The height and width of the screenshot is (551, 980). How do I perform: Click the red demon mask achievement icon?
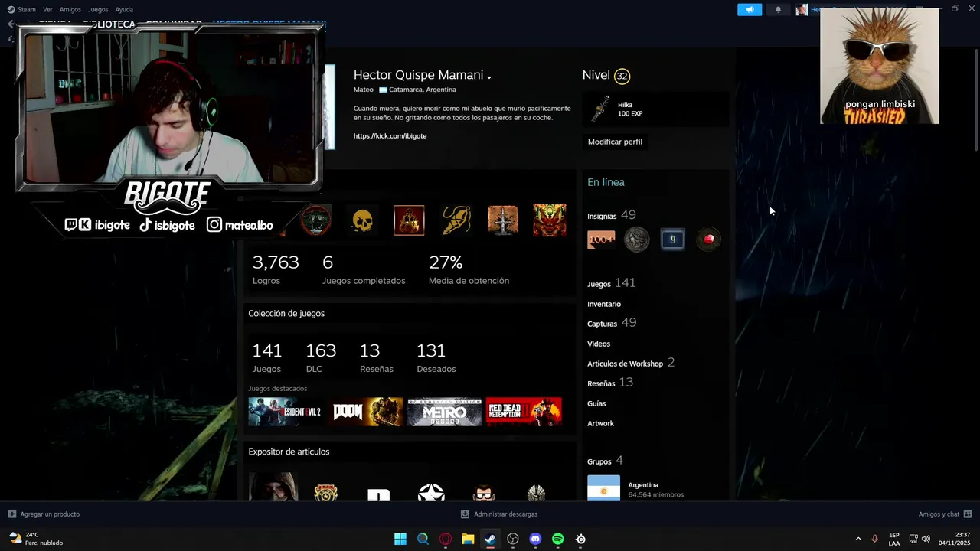click(x=550, y=220)
